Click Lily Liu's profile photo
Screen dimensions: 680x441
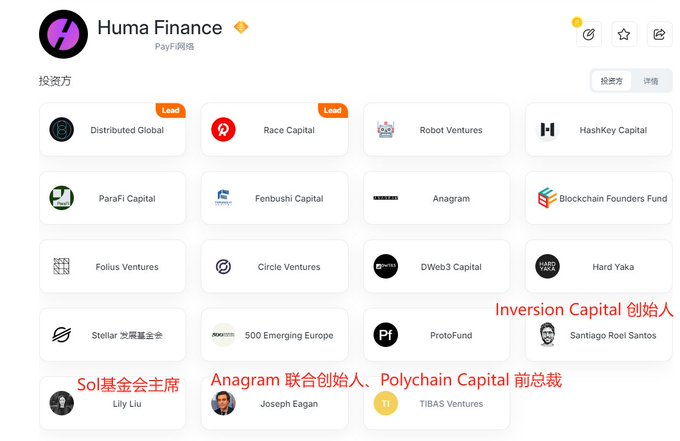click(62, 403)
